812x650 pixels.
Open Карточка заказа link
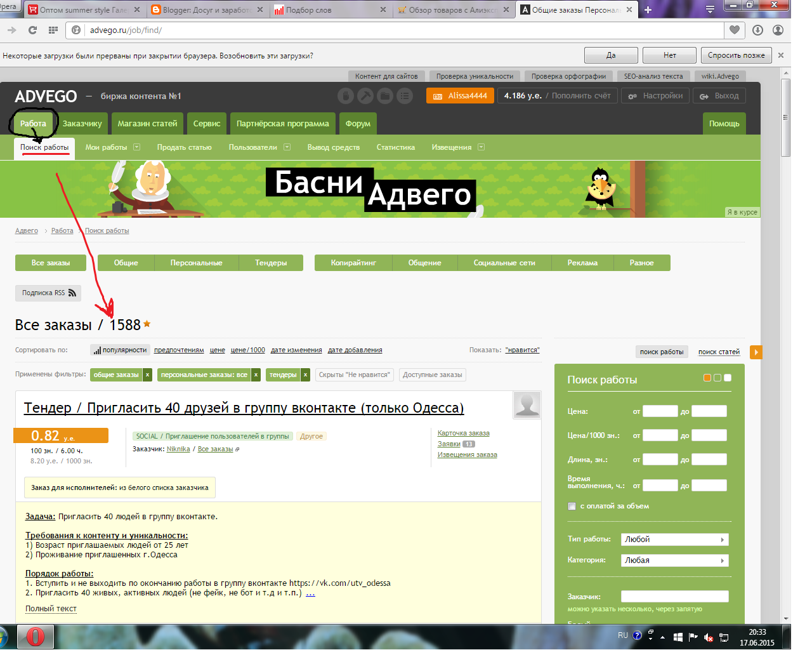point(464,433)
